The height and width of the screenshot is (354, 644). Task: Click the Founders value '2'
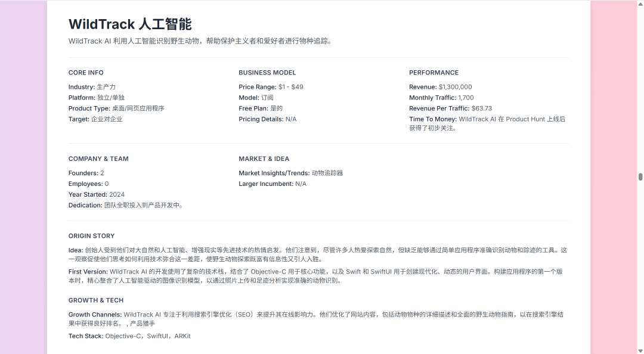point(103,173)
